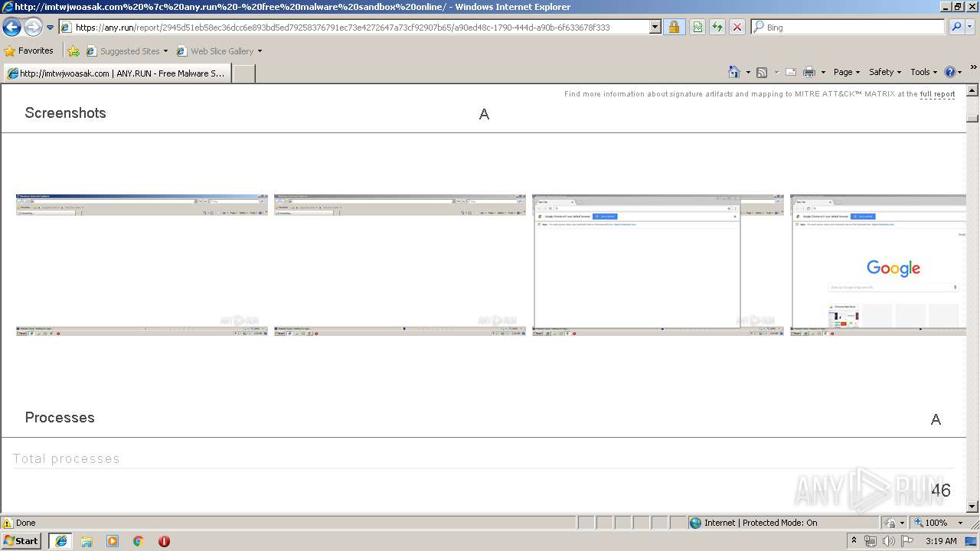Open the first Internet Explorer screenshot thumbnail

click(x=142, y=265)
